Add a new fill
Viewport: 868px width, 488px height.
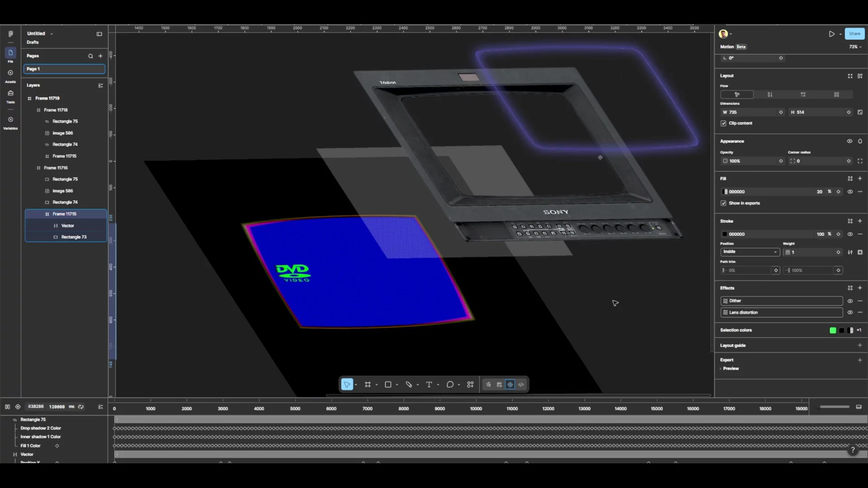860,178
